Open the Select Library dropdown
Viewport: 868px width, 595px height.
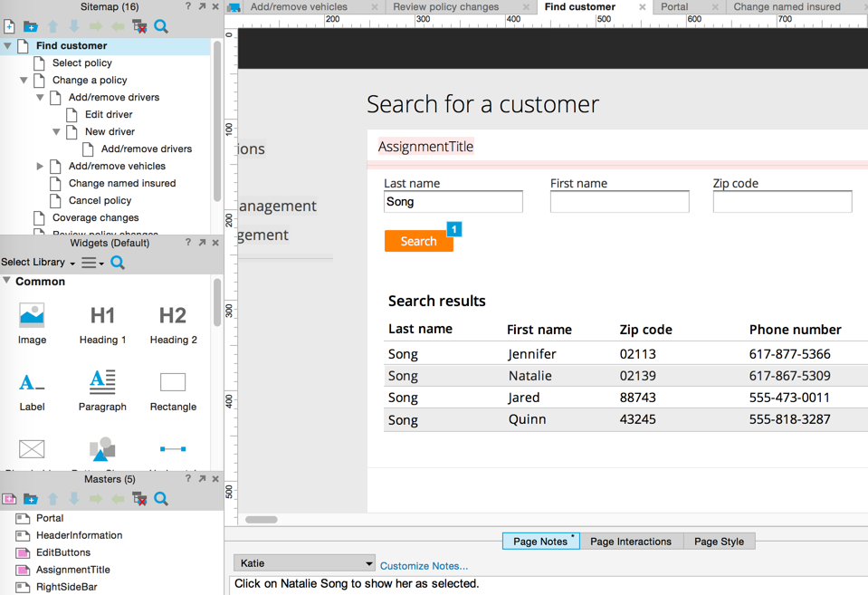[38, 262]
